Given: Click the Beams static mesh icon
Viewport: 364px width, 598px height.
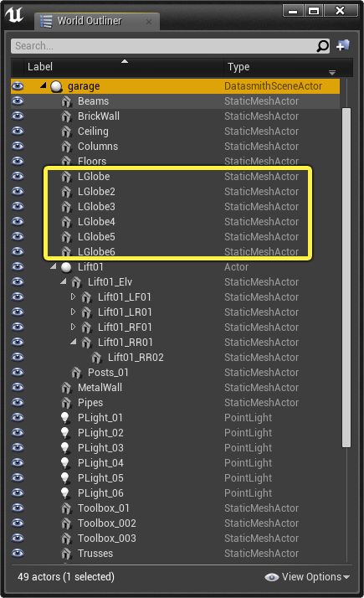Looking at the screenshot, I should point(66,101).
